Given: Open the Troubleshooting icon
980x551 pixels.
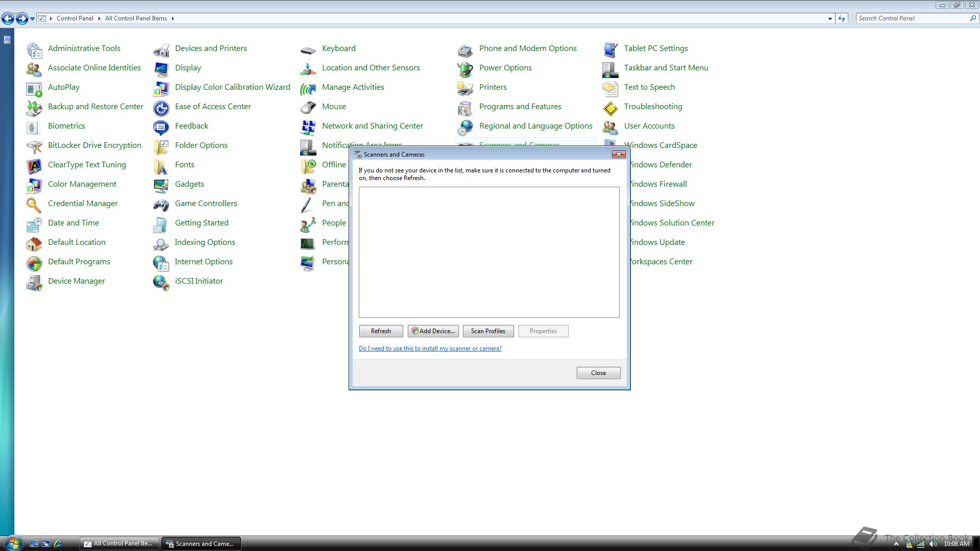Looking at the screenshot, I should pyautogui.click(x=610, y=108).
